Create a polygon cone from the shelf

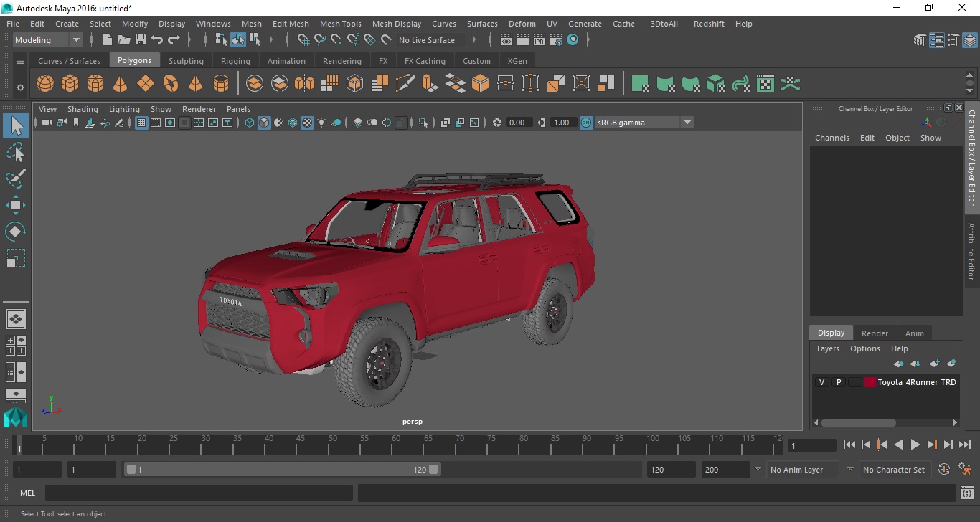pyautogui.click(x=121, y=84)
